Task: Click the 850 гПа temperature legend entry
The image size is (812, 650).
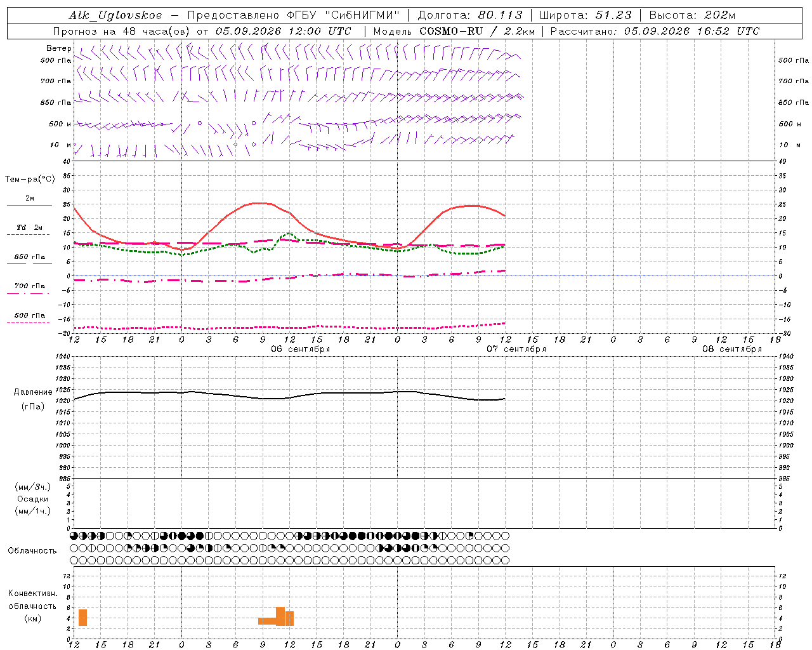Action: pos(29,257)
